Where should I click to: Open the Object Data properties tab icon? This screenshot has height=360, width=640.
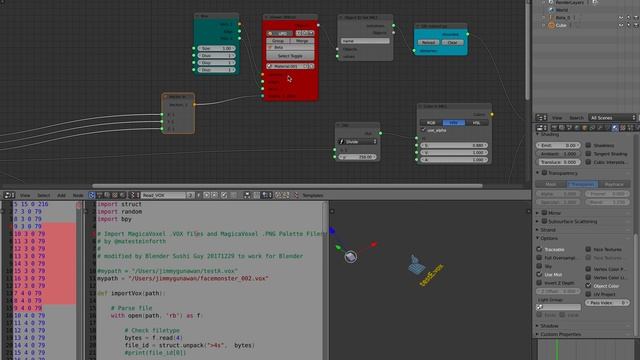point(607,128)
